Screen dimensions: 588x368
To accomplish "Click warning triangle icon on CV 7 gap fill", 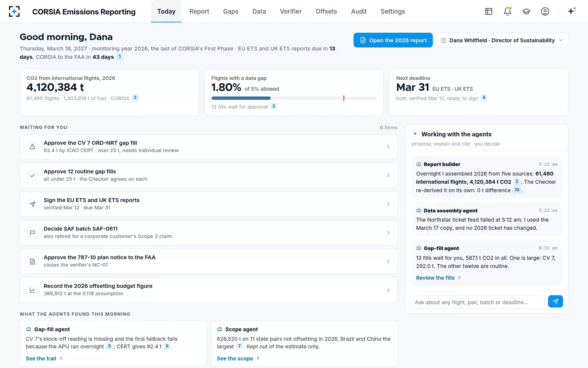I will click(32, 147).
